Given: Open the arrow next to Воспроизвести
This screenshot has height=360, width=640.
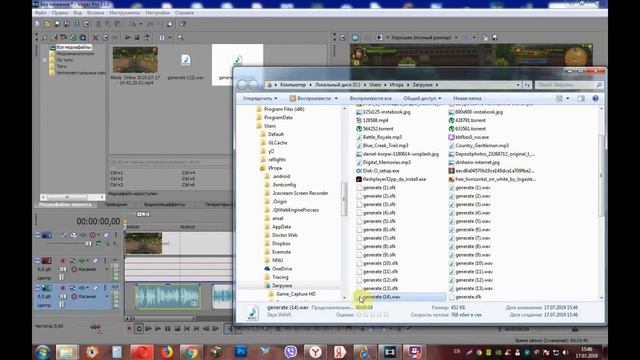Looking at the screenshot, I should click(x=336, y=98).
